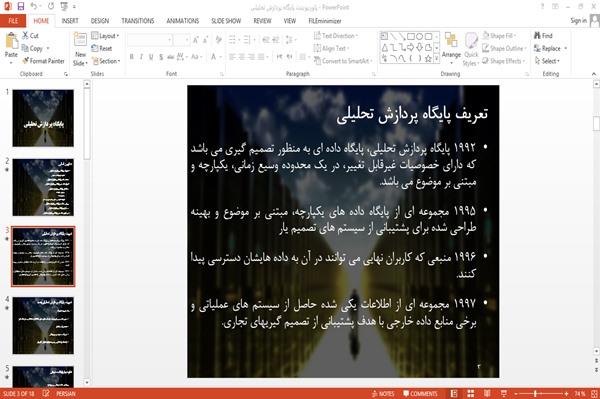This screenshot has height=399, width=600.
Task: Select the oval shape in shapes gallery
Action: [x=419, y=36]
